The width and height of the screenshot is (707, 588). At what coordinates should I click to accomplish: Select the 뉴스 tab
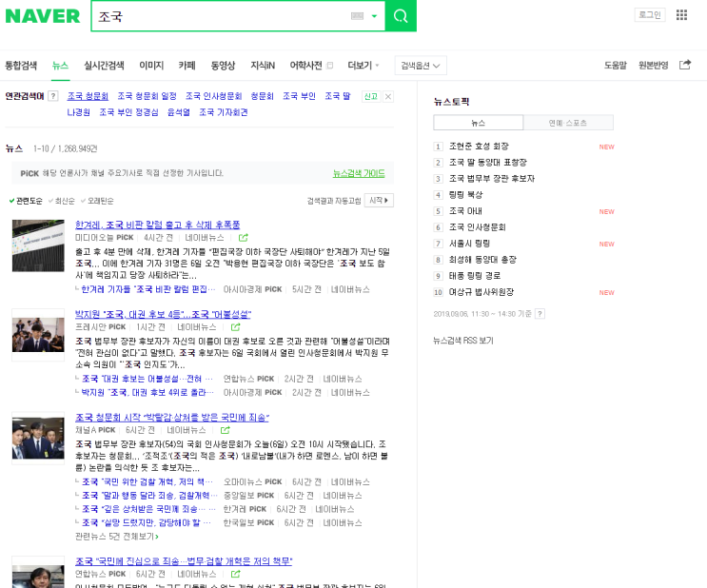60,66
